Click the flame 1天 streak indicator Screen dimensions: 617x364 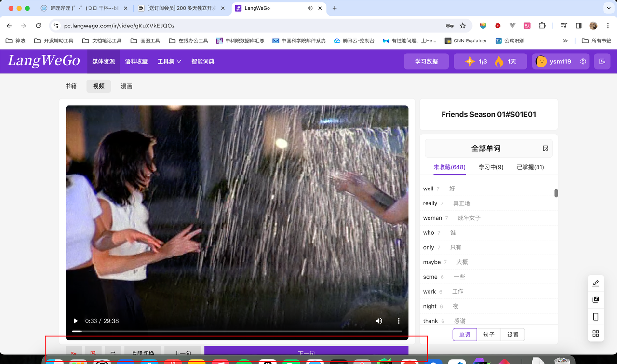click(x=505, y=61)
